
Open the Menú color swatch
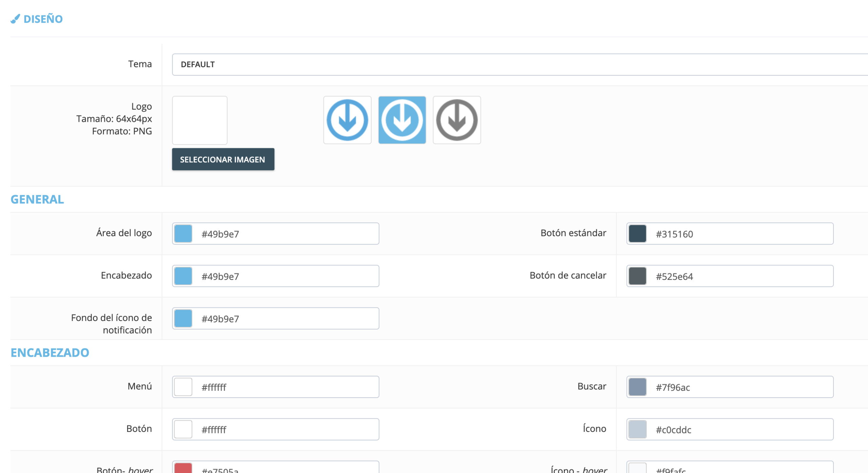tap(183, 387)
